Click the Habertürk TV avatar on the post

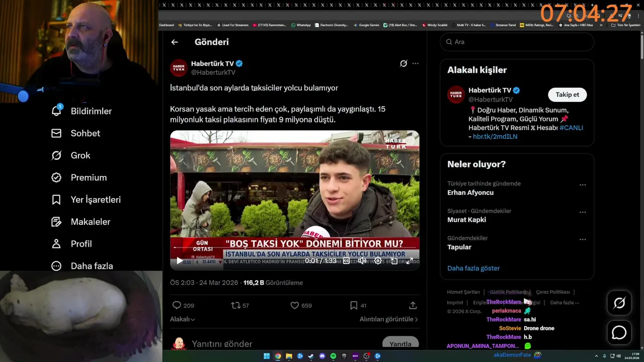(x=179, y=67)
